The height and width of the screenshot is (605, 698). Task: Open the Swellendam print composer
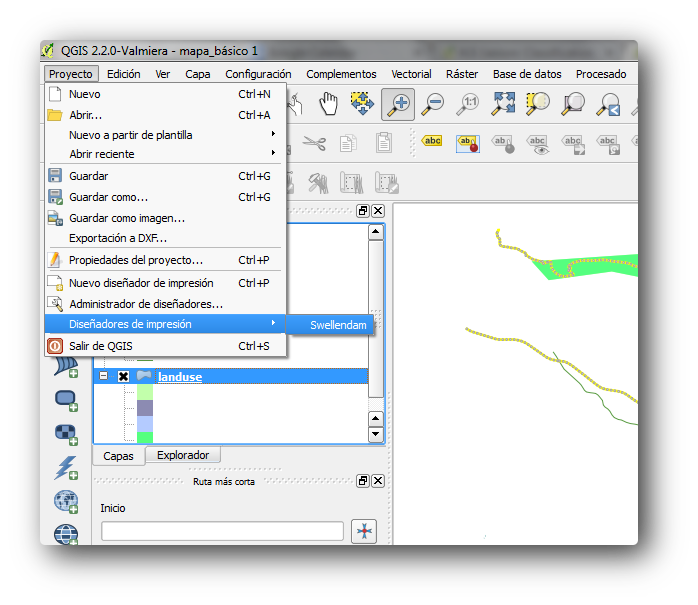click(329, 325)
